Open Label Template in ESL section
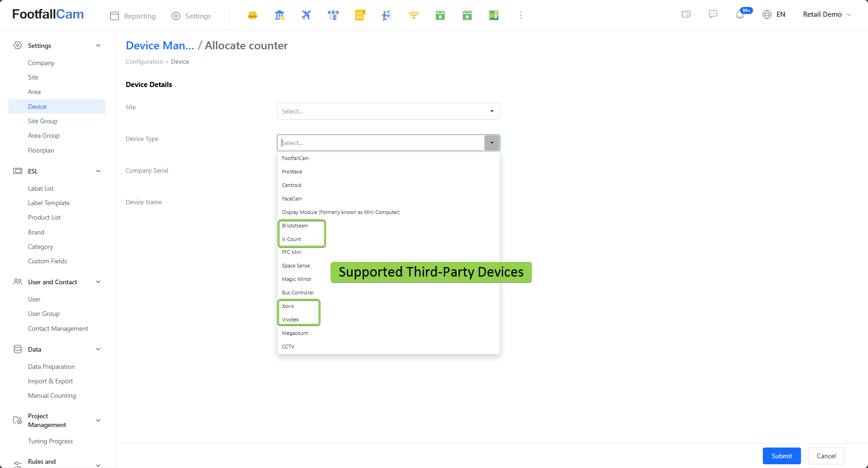Screen dimensions: 868x468 (49, 203)
